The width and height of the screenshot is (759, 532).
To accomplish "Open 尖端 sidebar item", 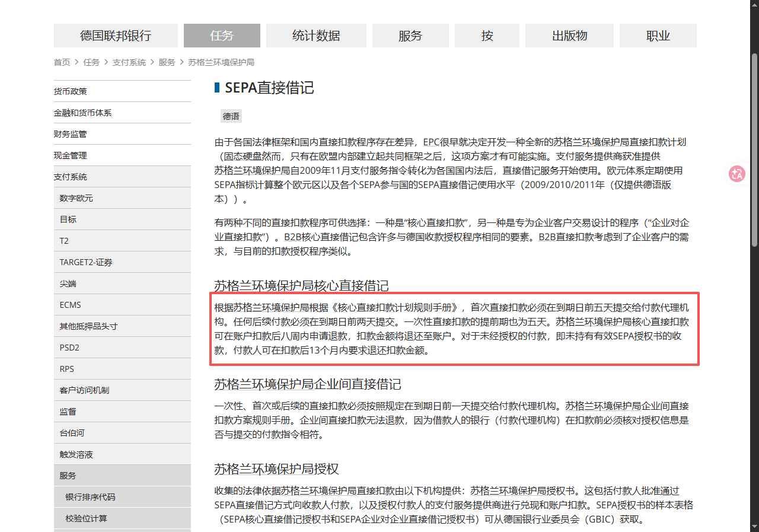I will pos(122,283).
